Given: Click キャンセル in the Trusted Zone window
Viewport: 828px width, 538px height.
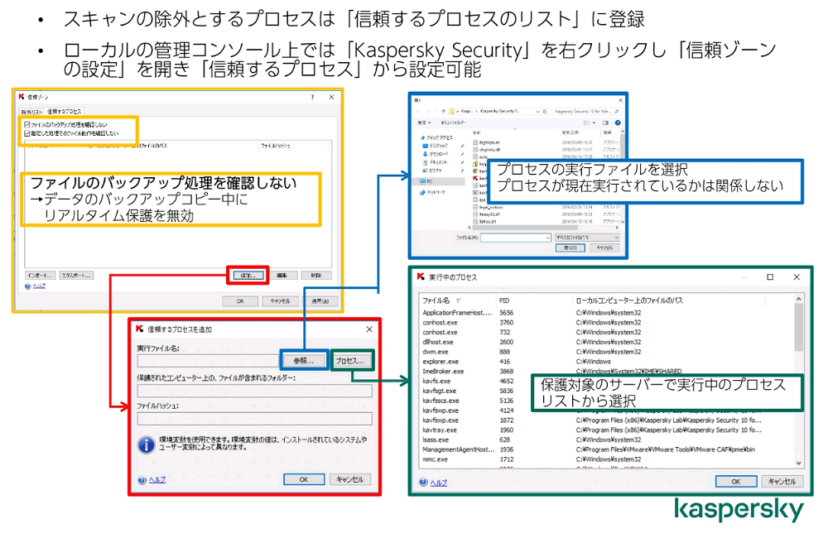Looking at the screenshot, I should (x=280, y=301).
